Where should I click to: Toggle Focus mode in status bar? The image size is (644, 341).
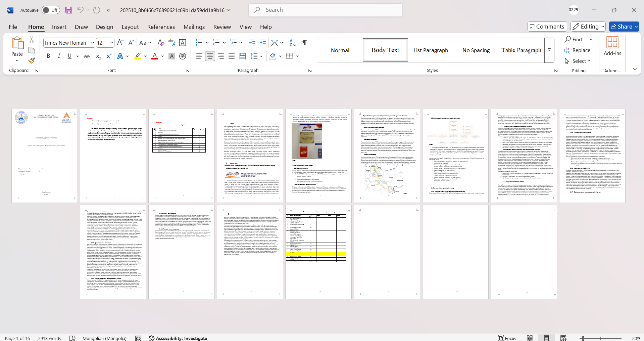507,338
